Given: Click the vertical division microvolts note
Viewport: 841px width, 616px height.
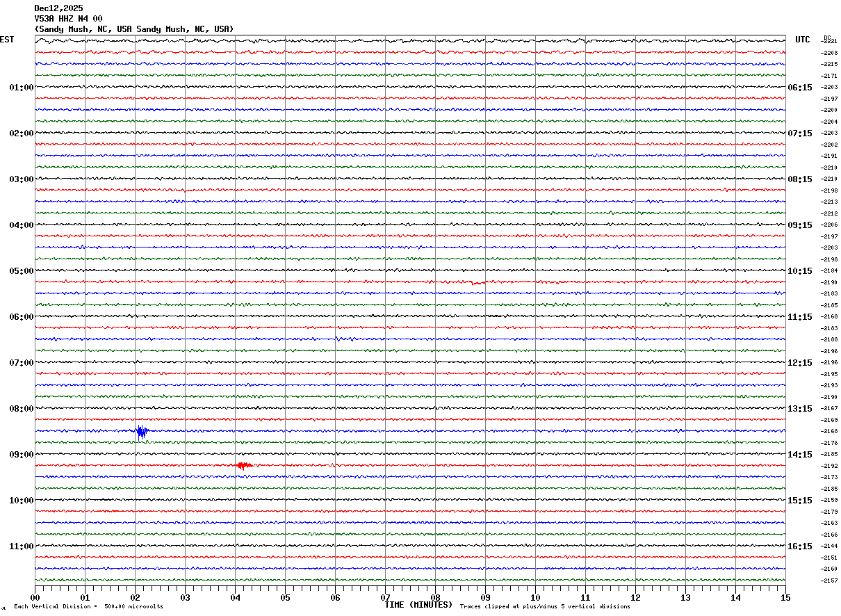Looking at the screenshot, I should (x=88, y=607).
